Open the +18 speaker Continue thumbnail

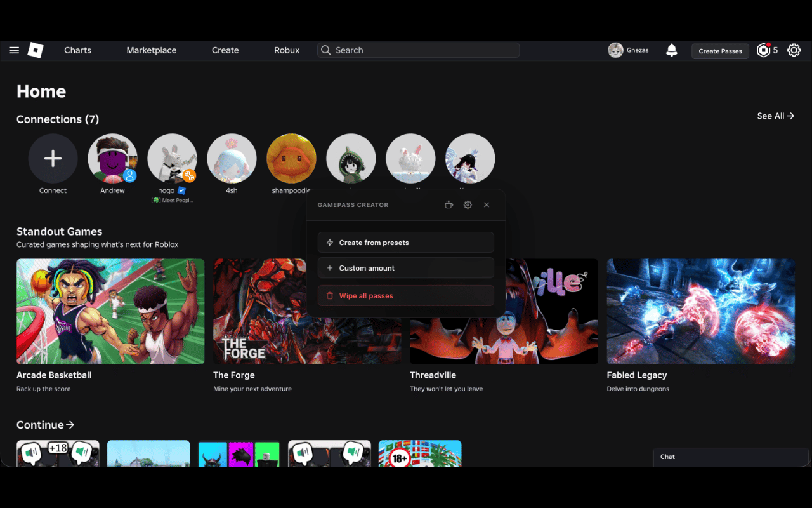[x=58, y=453]
